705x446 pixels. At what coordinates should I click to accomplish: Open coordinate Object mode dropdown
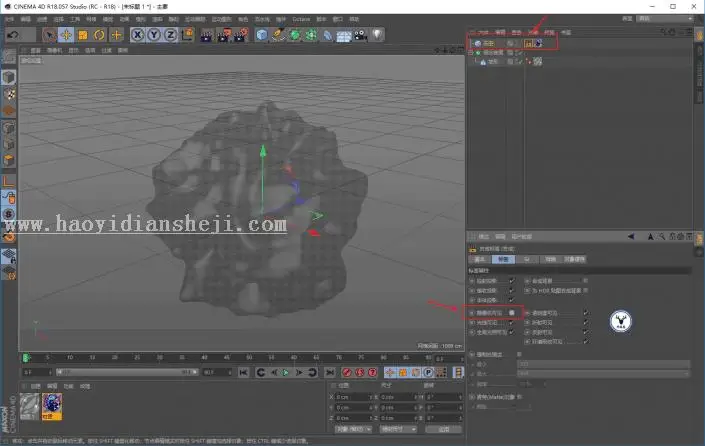[353, 429]
